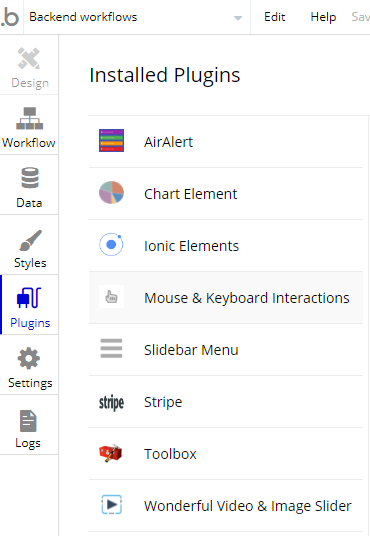
Task: Open the Logs document icon
Action: [x=28, y=421]
